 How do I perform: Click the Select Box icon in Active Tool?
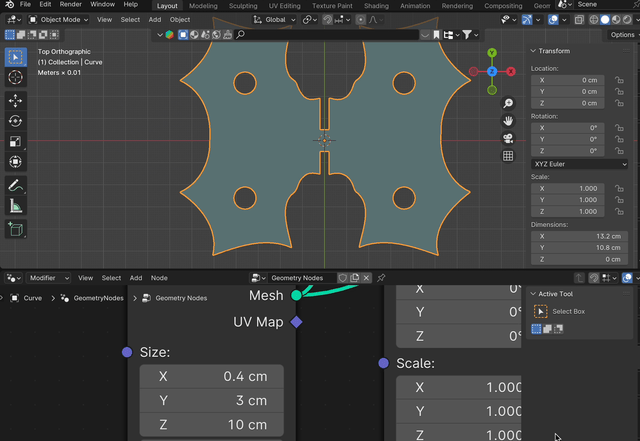click(540, 312)
